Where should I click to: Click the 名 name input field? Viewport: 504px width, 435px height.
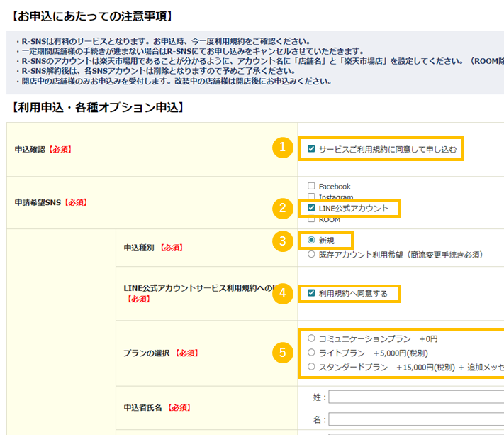pyautogui.click(x=415, y=420)
